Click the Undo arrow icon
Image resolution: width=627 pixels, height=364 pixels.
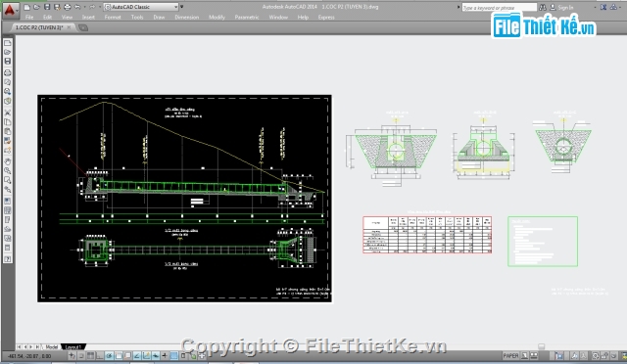[77, 7]
